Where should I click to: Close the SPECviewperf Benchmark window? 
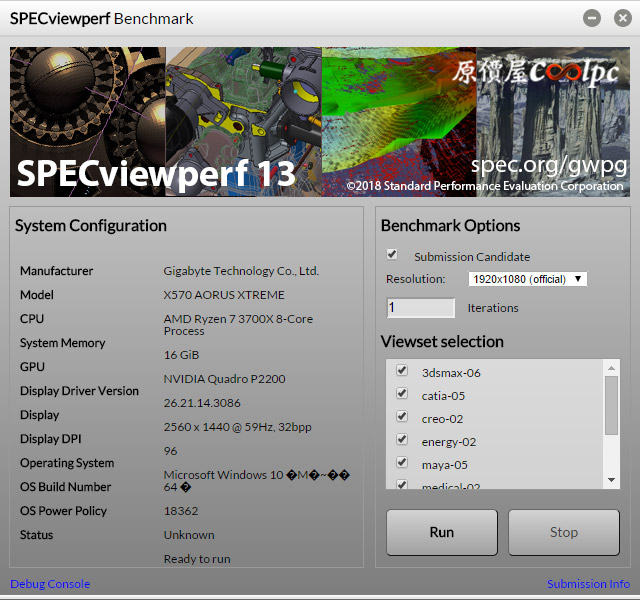tap(623, 18)
